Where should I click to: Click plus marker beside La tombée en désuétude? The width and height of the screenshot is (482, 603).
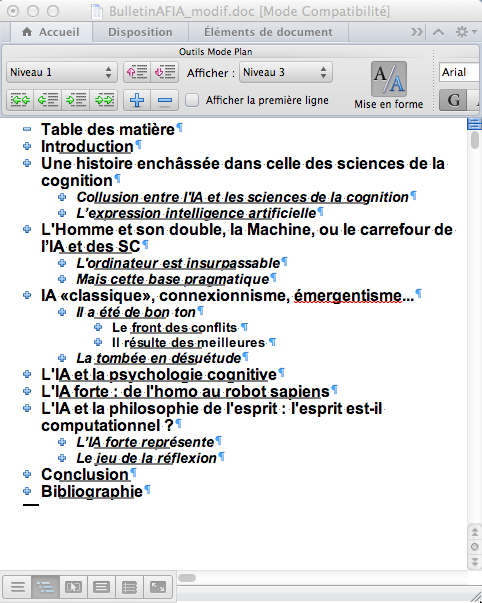point(62,358)
